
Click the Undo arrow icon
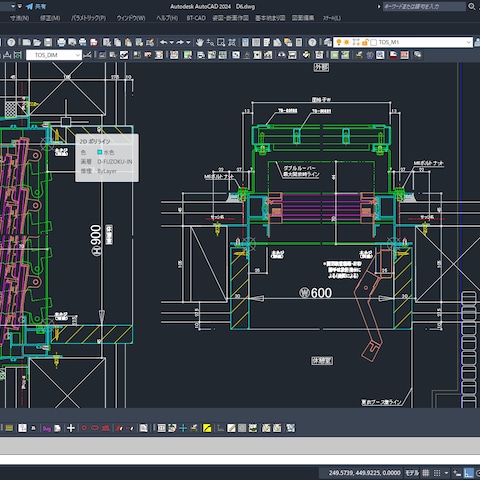[x=163, y=42]
